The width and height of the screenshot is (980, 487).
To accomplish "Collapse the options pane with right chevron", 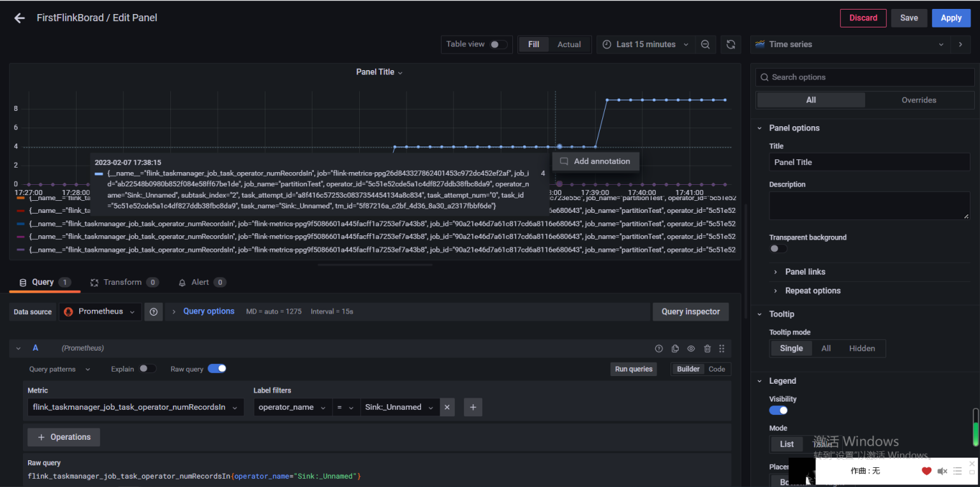I will click(x=960, y=45).
